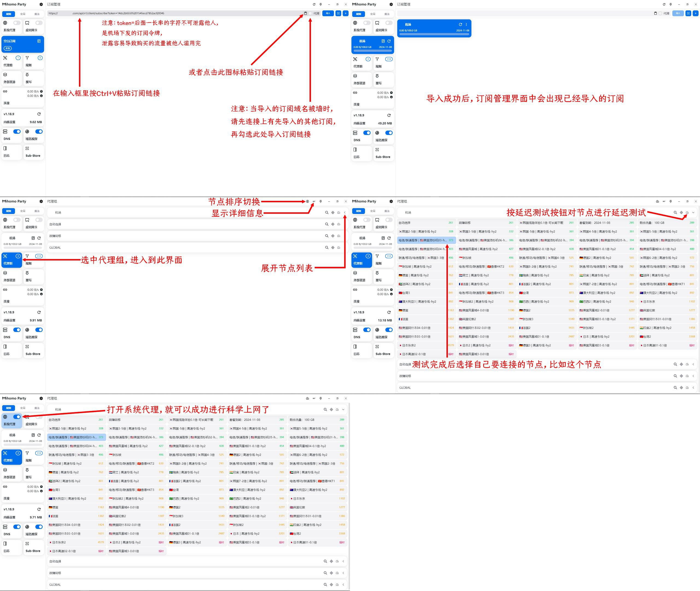Click traffic usage bar on large 机场 card
700x591 pixels.
(434, 34)
